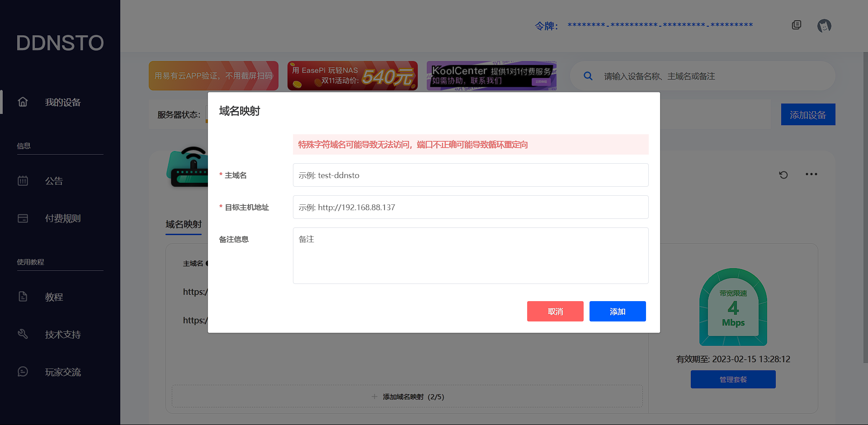868x425 pixels.
Task: Click the document icon for 教程
Action: tap(23, 297)
